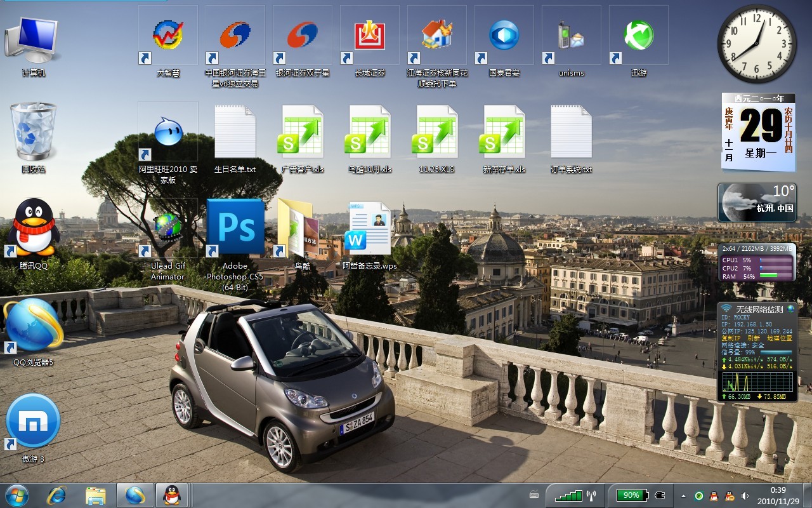Open the 腾讯QQ desktop icon
Viewport: 812px width, 508px height.
point(33,227)
